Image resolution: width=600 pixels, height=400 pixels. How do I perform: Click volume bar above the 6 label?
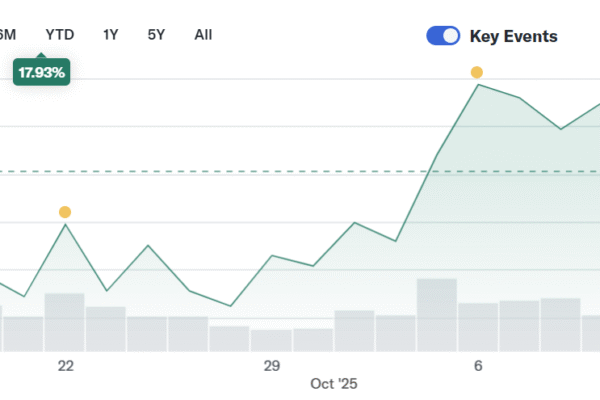click(477, 327)
